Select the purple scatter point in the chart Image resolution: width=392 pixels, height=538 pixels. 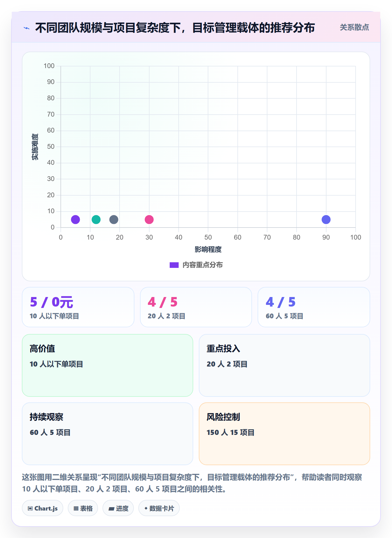coord(75,220)
